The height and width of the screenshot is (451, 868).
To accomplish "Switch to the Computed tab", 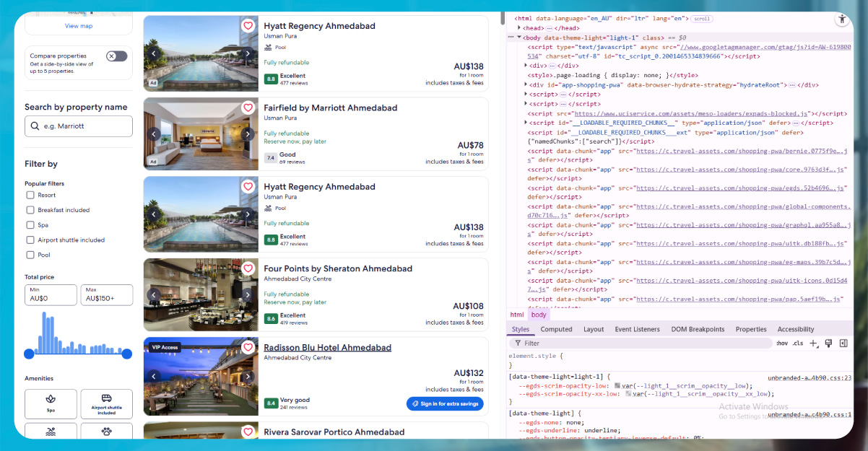I will click(x=556, y=328).
